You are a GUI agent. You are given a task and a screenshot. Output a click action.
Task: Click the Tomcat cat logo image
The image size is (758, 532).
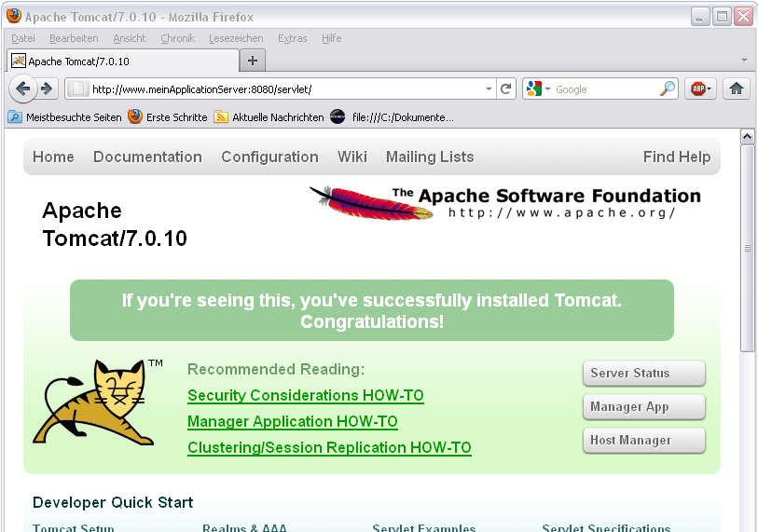click(x=92, y=402)
